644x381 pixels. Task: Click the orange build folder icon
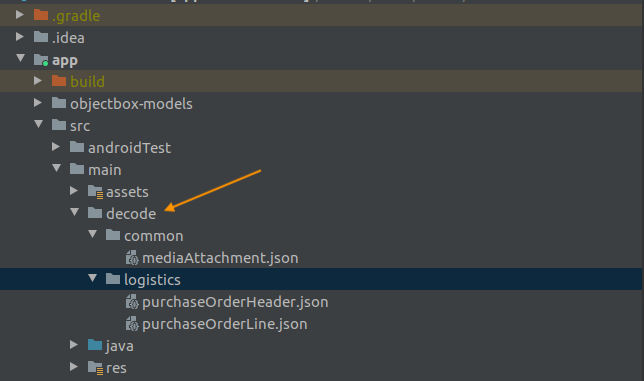click(x=59, y=81)
